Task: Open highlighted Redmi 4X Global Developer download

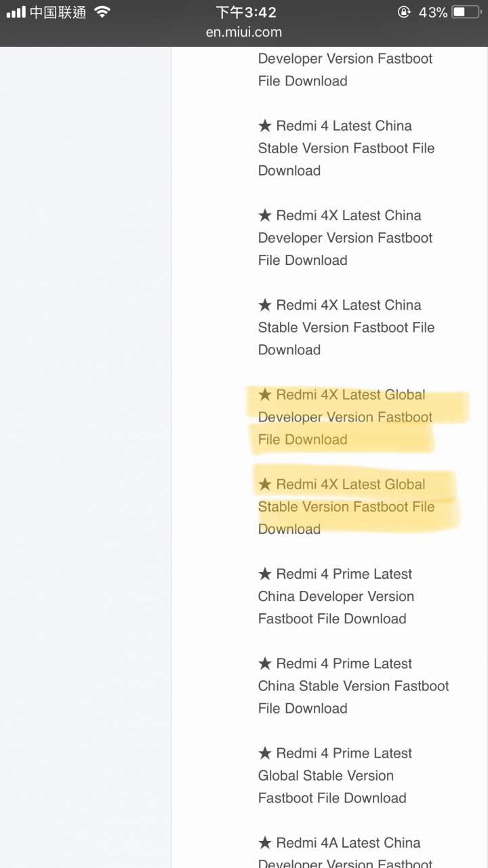Action: coord(345,417)
